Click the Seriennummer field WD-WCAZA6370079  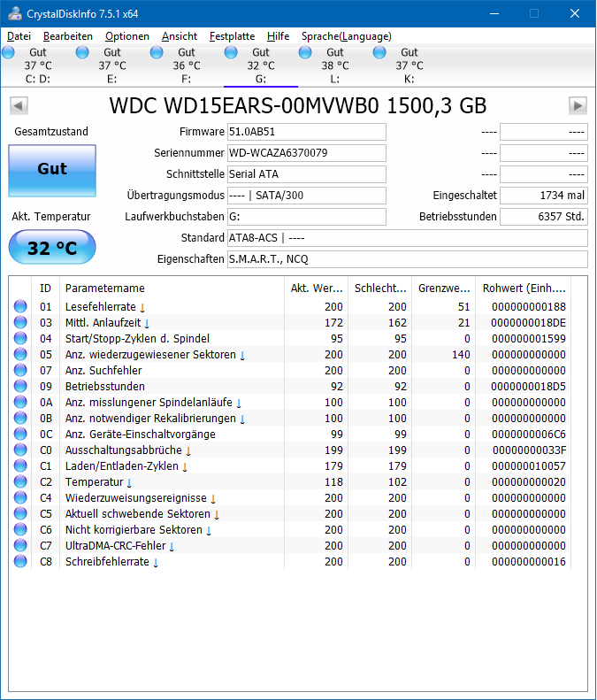(307, 153)
